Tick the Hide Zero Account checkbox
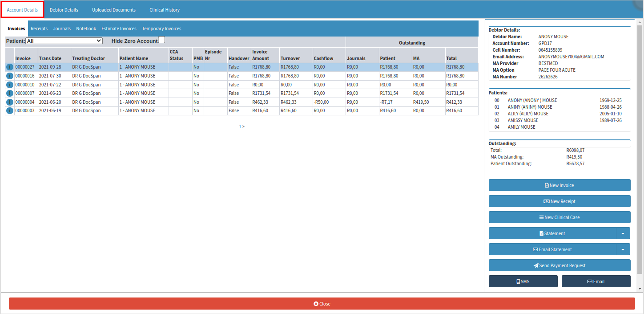The image size is (644, 314). coord(162,40)
